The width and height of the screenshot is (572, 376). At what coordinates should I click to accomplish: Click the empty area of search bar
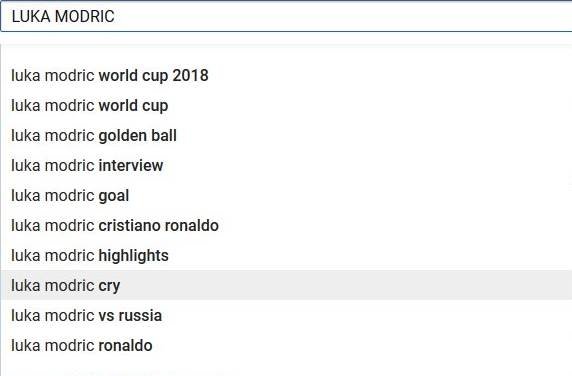click(343, 16)
